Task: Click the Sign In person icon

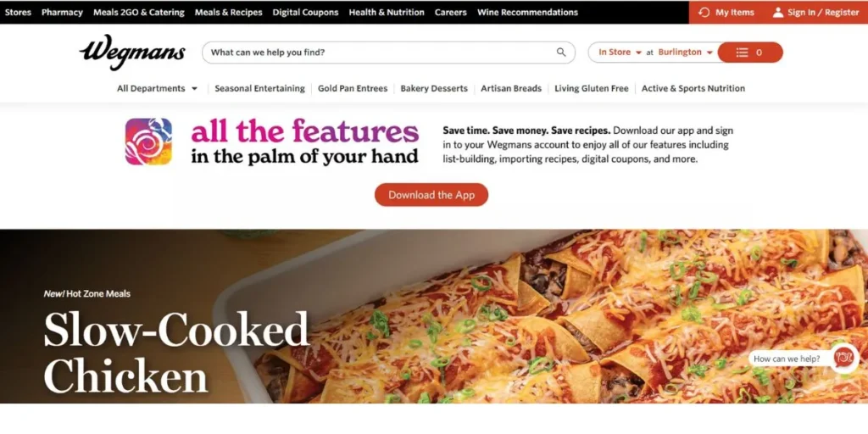Action: (x=778, y=12)
